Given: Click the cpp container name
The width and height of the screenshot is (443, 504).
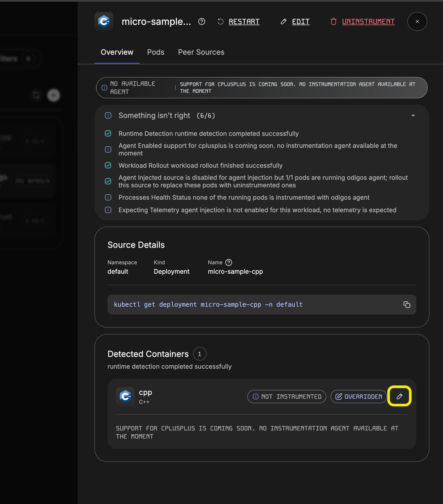Looking at the screenshot, I should click(145, 393).
